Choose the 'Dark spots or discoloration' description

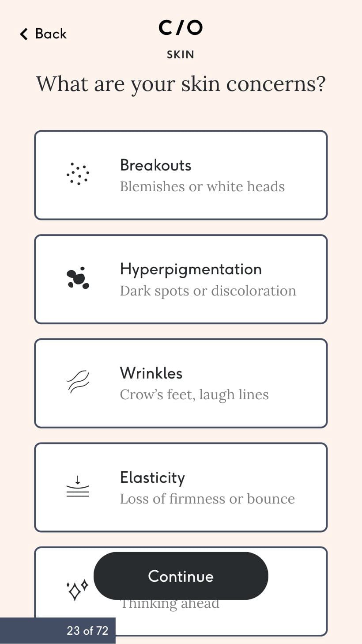pyautogui.click(x=208, y=291)
